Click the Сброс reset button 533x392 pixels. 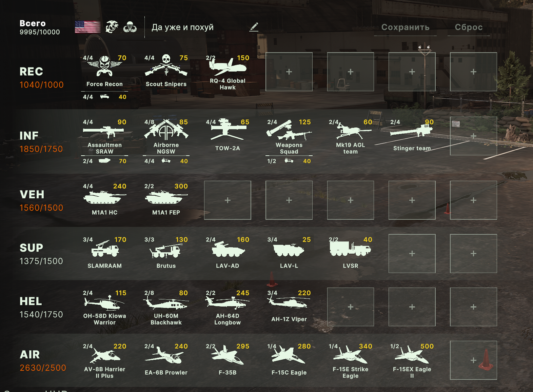pos(469,27)
